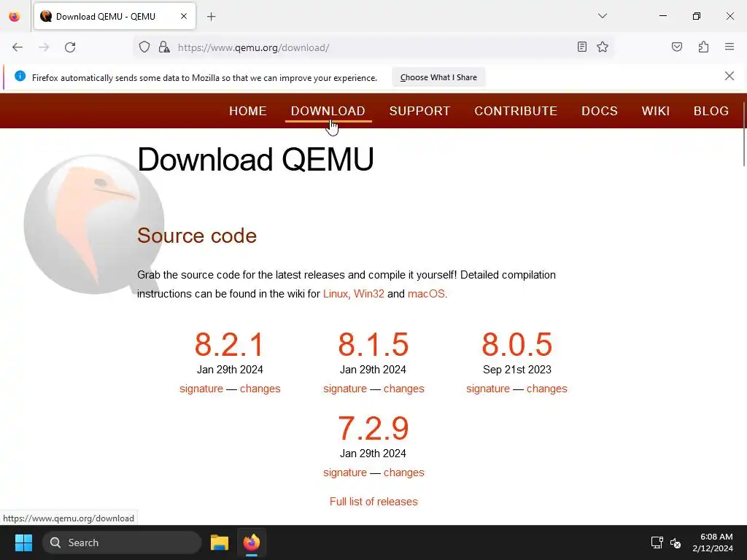Open the macOS compilation instructions link
This screenshot has width=747, height=560.
(426, 294)
